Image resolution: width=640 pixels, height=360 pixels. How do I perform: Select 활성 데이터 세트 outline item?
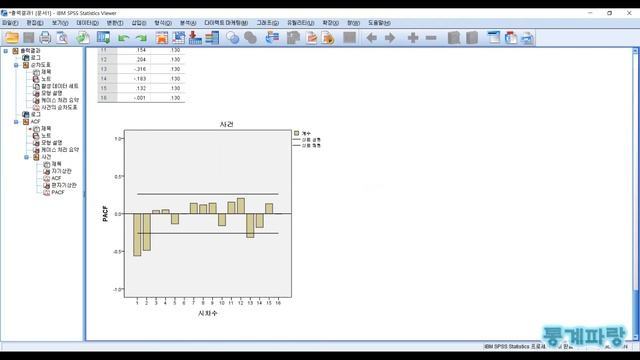(x=60, y=86)
